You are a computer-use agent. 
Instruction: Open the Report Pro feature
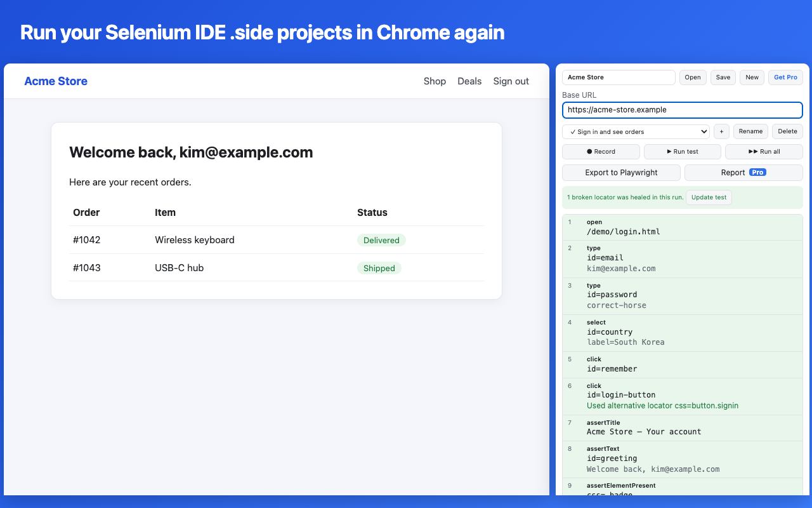(743, 173)
